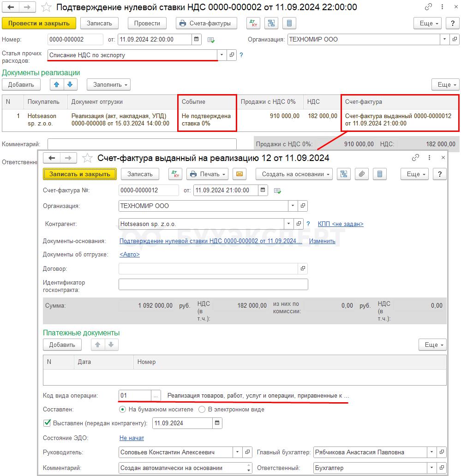
Task: Move sales document row up
Action: [57, 84]
